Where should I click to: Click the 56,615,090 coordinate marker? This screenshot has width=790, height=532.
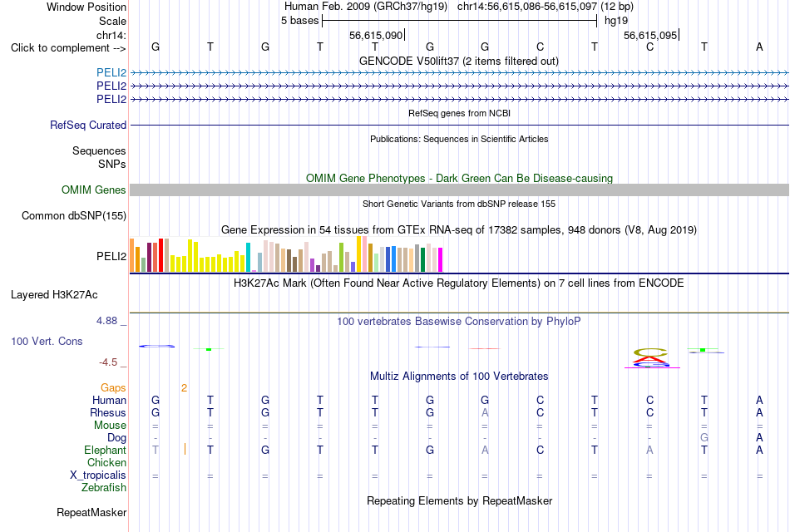[x=376, y=35]
